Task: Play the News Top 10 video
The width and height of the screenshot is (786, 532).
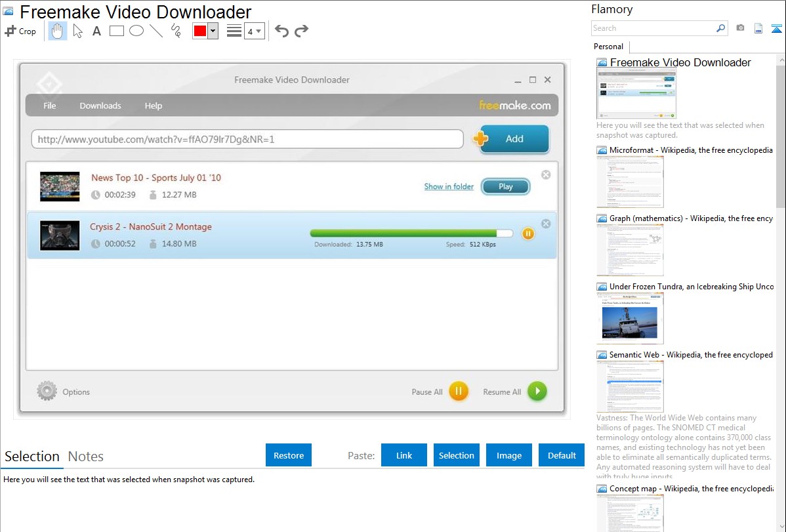Action: (505, 186)
